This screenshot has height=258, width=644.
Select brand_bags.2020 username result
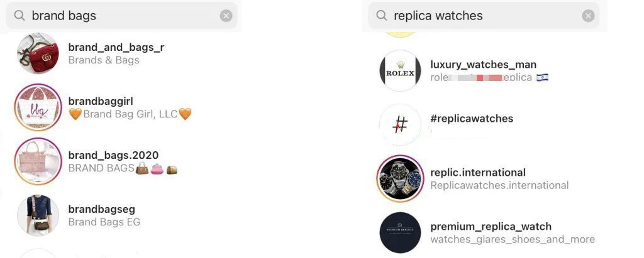[113, 156]
